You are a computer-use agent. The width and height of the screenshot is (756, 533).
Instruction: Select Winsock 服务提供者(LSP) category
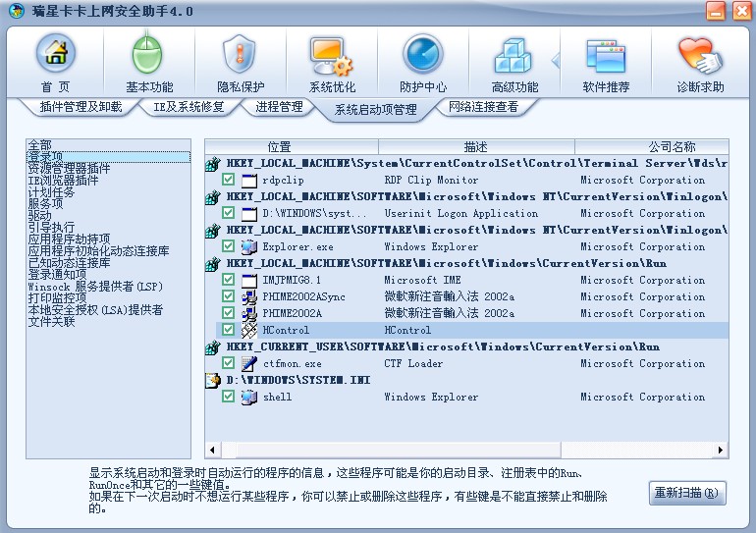tap(95, 287)
